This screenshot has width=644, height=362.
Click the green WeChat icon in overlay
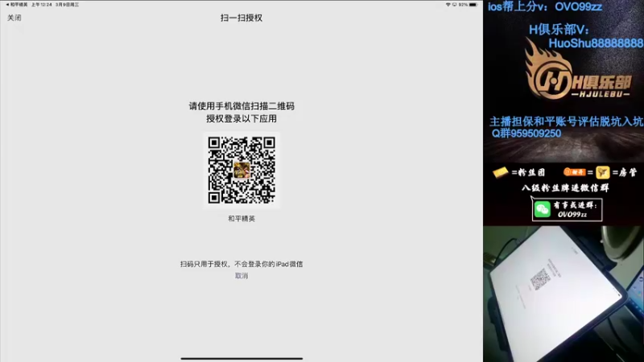pyautogui.click(x=542, y=209)
